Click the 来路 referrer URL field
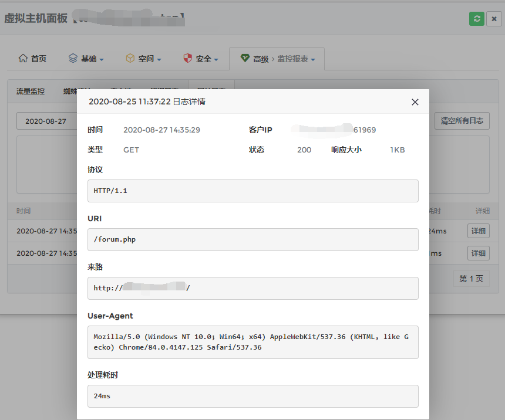The image size is (505, 420). coord(253,288)
